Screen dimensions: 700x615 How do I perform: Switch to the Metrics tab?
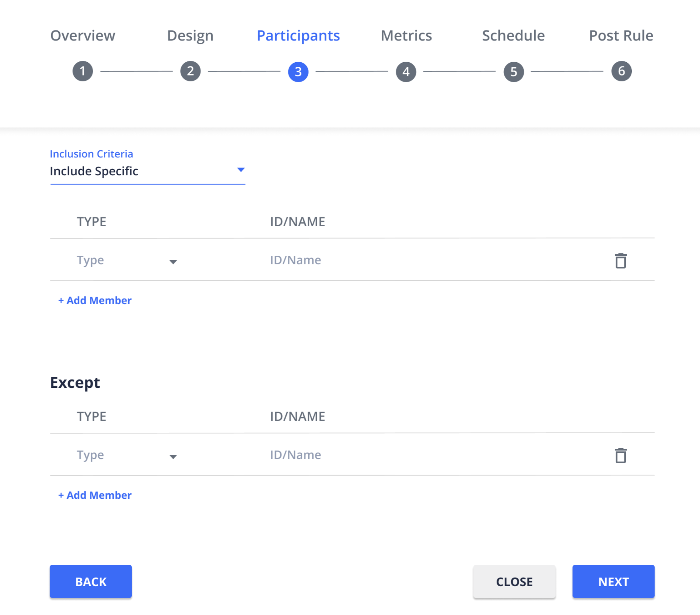(x=406, y=36)
